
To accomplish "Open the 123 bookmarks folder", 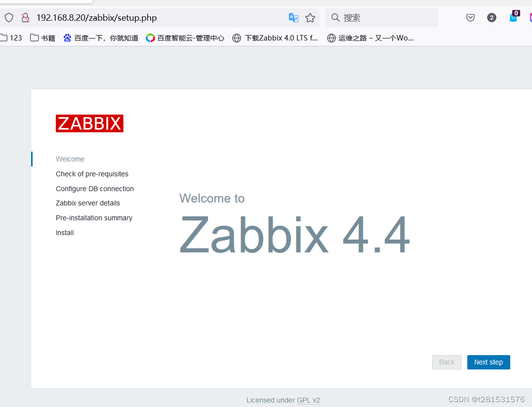I will 11,38.
